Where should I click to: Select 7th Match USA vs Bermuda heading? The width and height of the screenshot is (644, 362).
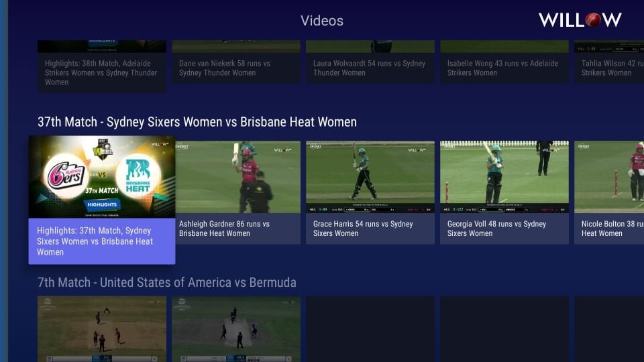(x=167, y=282)
